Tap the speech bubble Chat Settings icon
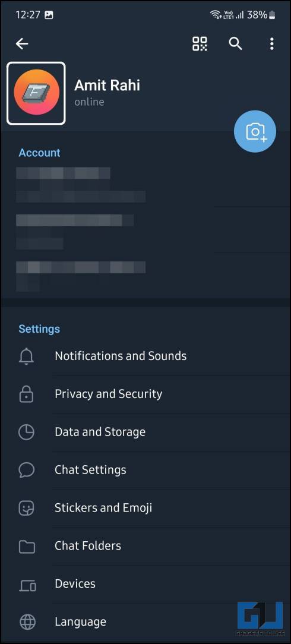Viewport: 291px width, 644px height. (27, 470)
